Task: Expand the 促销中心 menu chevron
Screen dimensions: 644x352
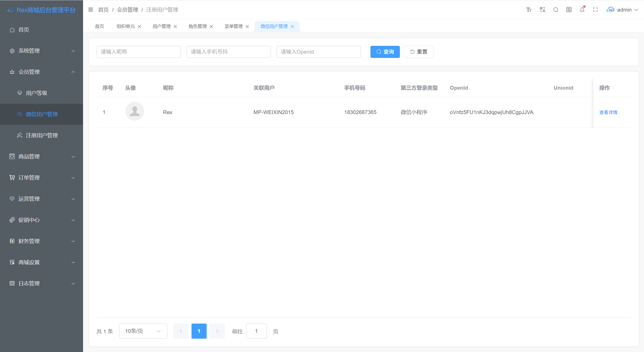Action: 73,220
